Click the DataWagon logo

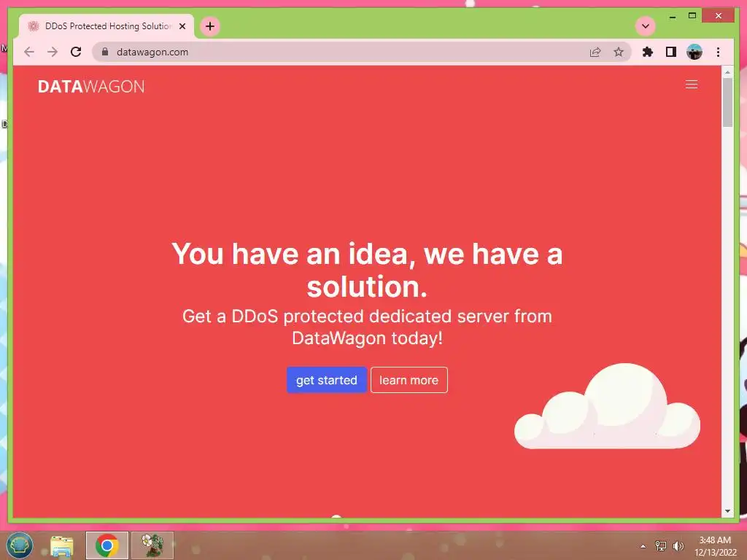[91, 86]
